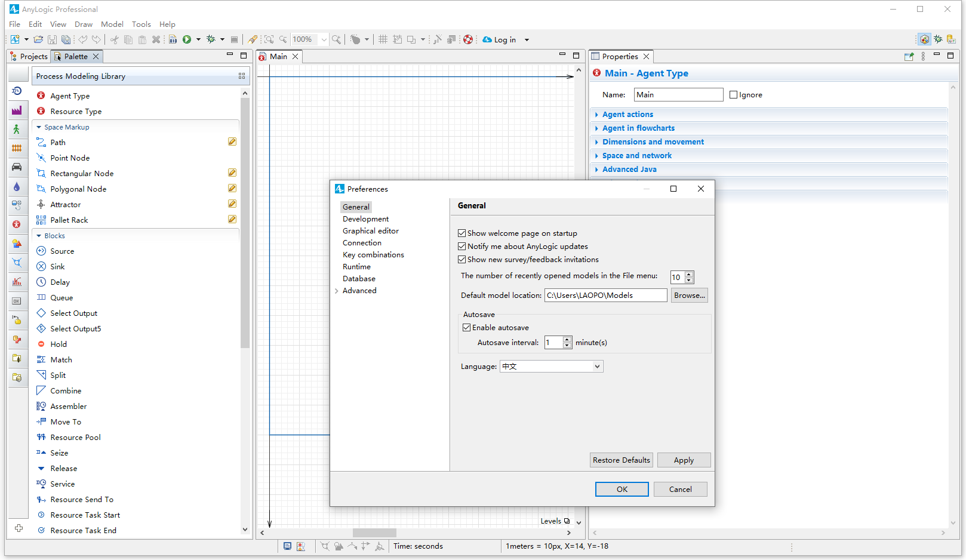The height and width of the screenshot is (560, 966).
Task: Toggle Show welcome page on startup
Action: (x=462, y=233)
